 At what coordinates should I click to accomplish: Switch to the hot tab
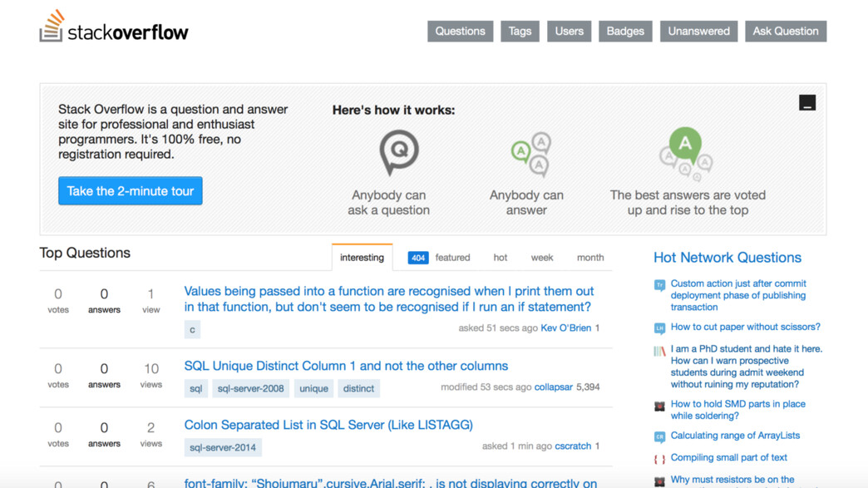click(x=501, y=257)
